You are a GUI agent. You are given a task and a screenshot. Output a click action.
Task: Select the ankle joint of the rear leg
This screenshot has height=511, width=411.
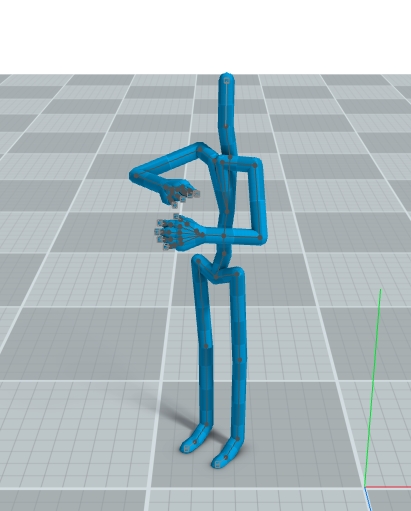pyautogui.click(x=206, y=424)
